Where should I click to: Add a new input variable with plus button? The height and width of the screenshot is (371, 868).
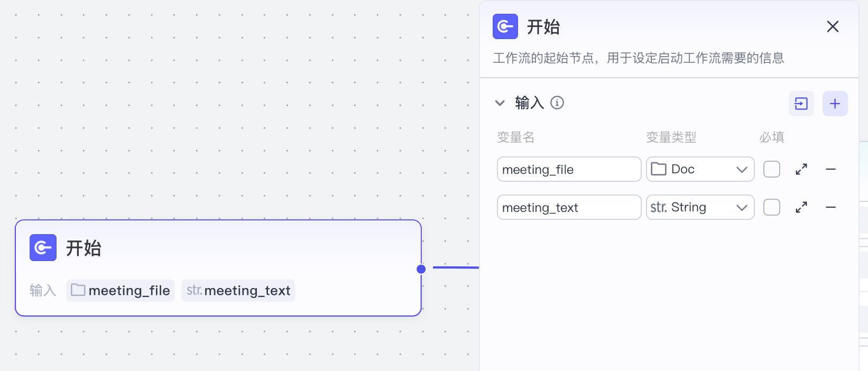click(835, 104)
